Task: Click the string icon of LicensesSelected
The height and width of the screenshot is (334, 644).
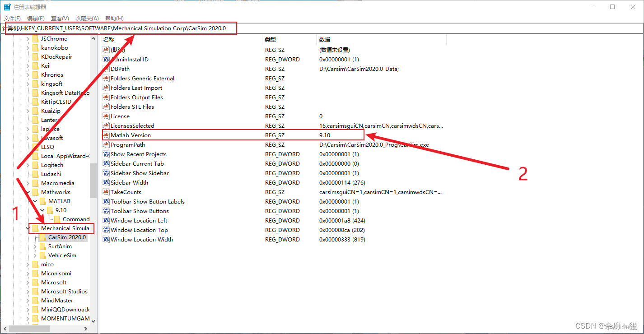Action: click(x=106, y=125)
